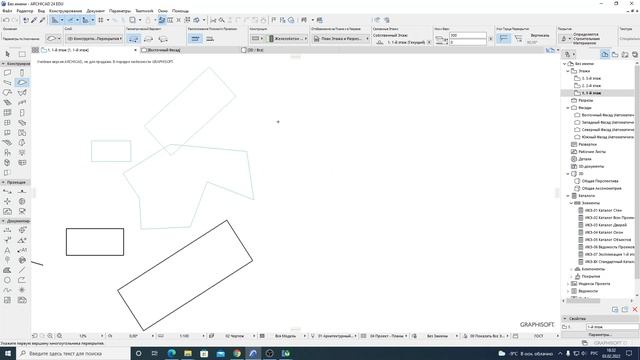Open the Конструирование menu
The image size is (640, 360).
pos(65,11)
